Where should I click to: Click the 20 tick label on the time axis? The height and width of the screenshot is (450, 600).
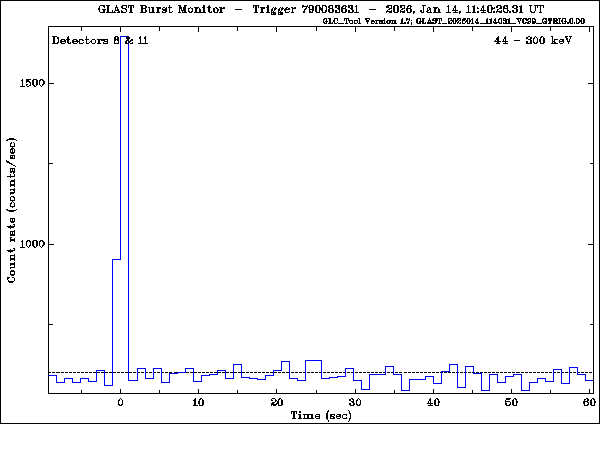point(276,403)
